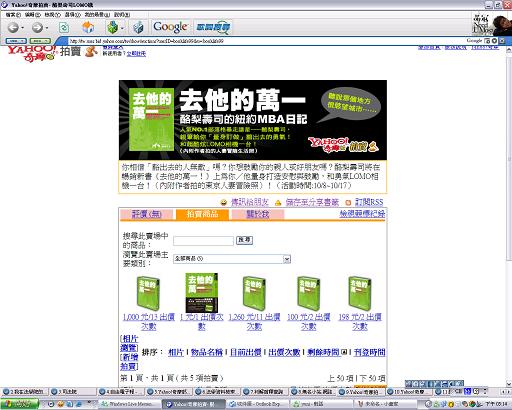Click the green cube toolbar icon
The height and width of the screenshot is (410, 512).
(x=113, y=27)
